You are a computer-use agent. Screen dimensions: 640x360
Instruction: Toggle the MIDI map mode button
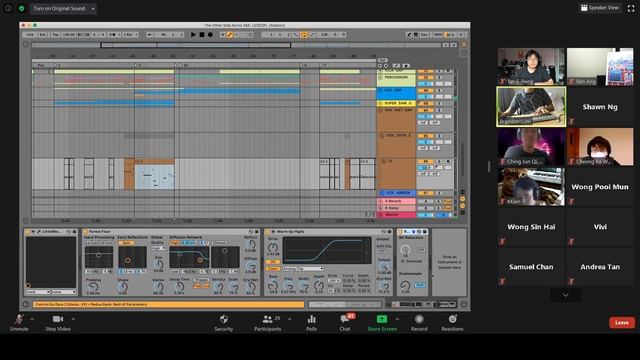click(438, 35)
